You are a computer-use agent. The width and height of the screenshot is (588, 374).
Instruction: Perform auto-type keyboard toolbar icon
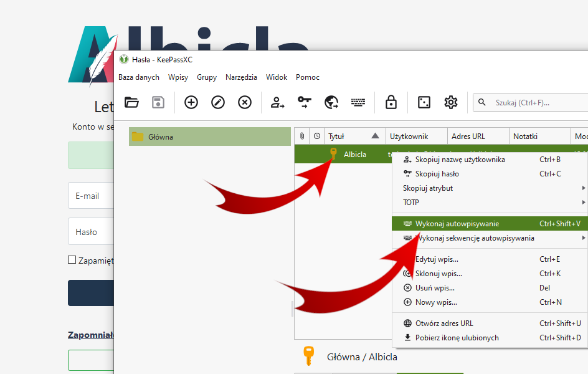[x=358, y=102]
